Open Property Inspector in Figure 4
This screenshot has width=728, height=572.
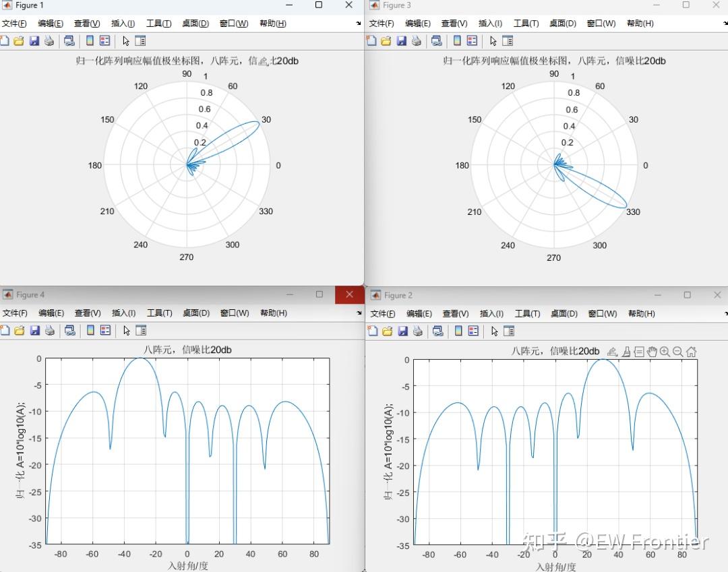141,330
